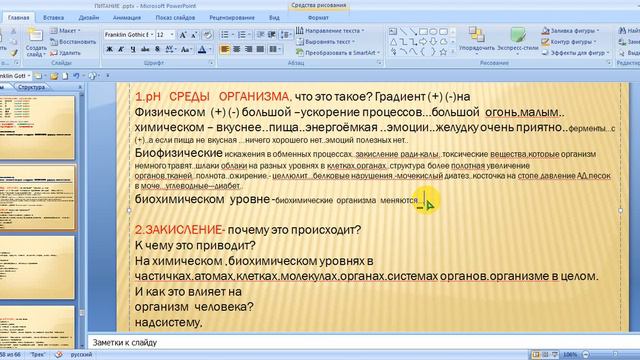Viewport: 640px width, 360px height.
Task: Open the Главная ribbon tab
Action: pyautogui.click(x=18, y=18)
